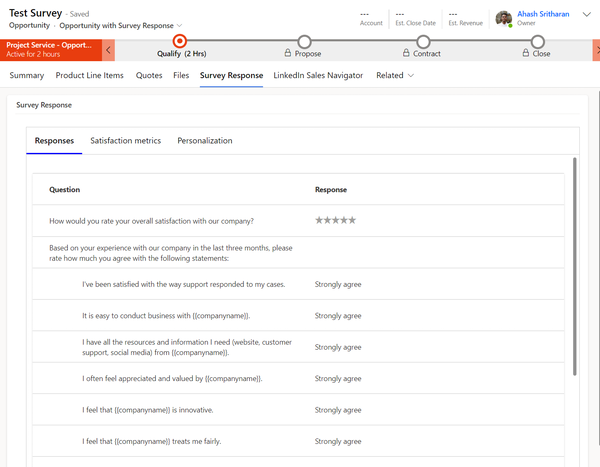Open the Files tab
Image resolution: width=600 pixels, height=467 pixels.
(x=181, y=75)
